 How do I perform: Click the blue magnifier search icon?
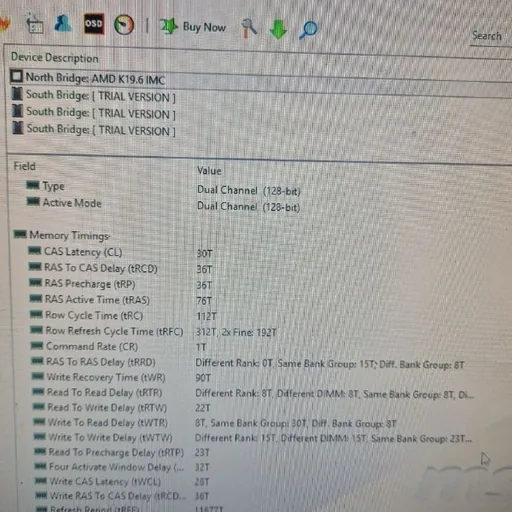click(x=308, y=30)
